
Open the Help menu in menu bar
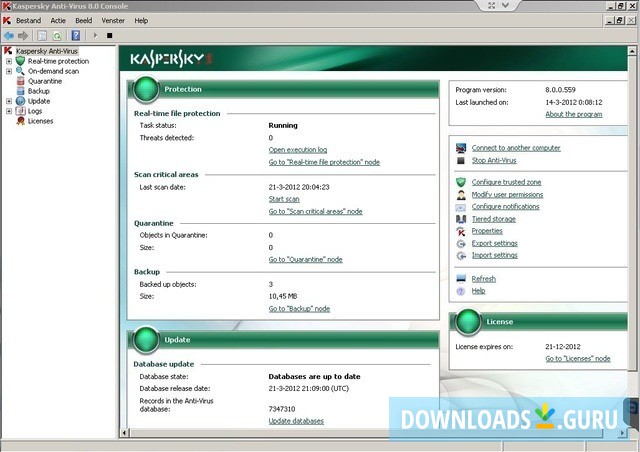click(141, 20)
